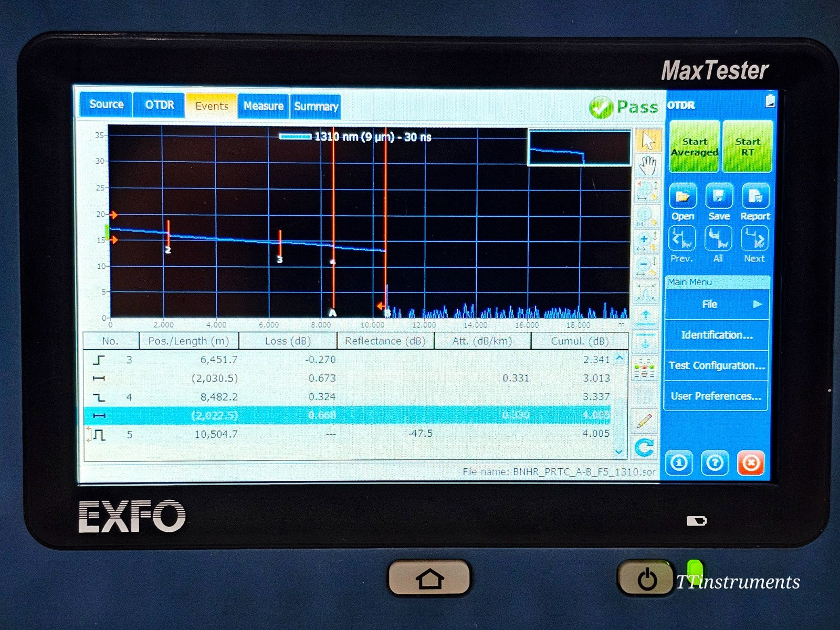Image resolution: width=840 pixels, height=630 pixels.
Task: Click the 1310 nm trace legend label
Action: [x=373, y=137]
